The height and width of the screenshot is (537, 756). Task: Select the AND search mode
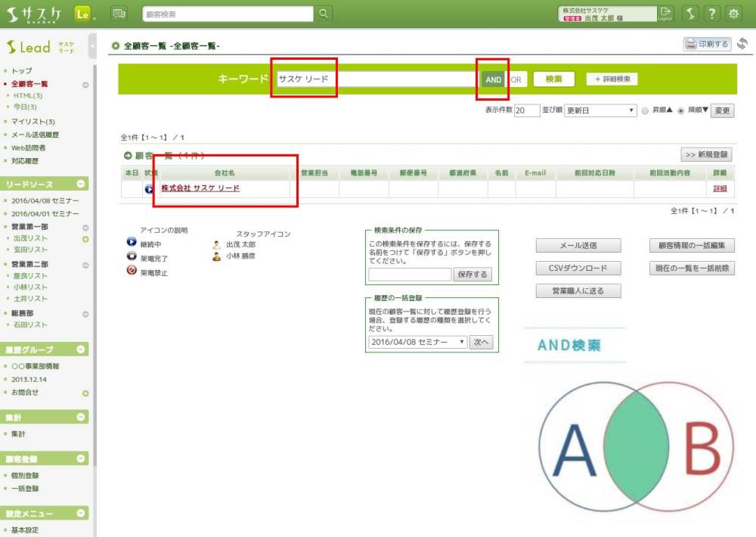(493, 79)
